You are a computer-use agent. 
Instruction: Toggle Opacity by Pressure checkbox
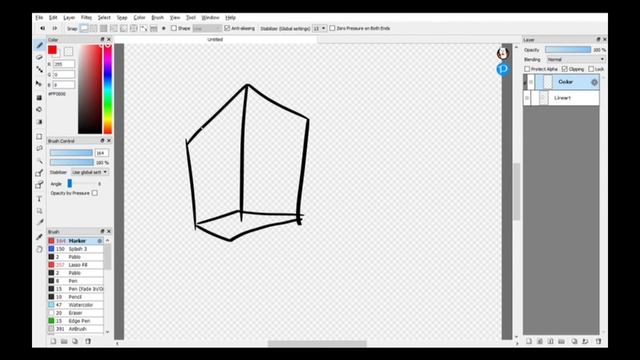(x=95, y=193)
